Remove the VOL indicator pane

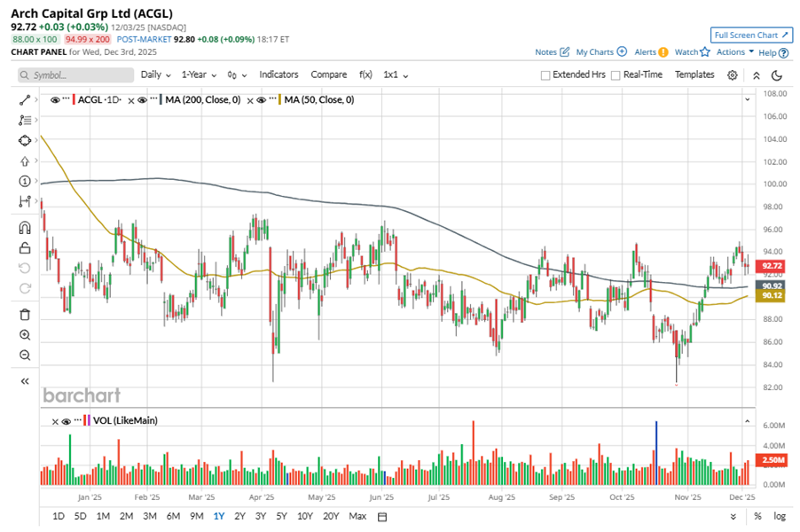[x=55, y=421]
